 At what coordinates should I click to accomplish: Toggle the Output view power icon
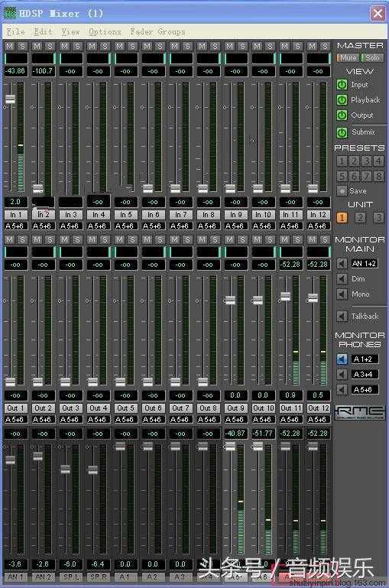click(x=342, y=115)
